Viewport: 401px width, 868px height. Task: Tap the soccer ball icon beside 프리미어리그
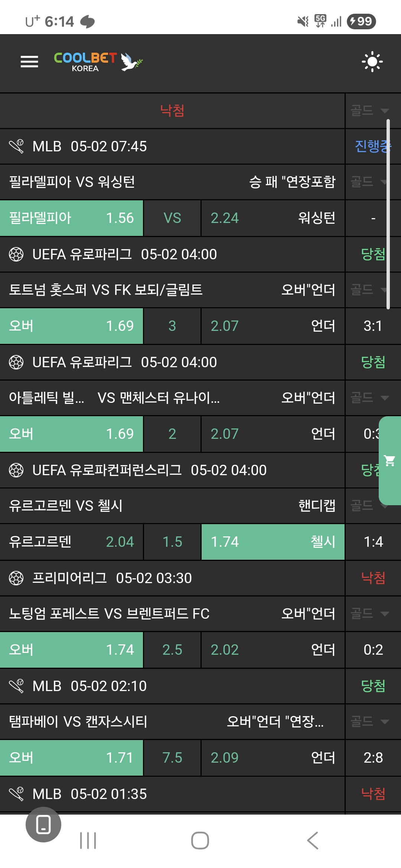pyautogui.click(x=16, y=578)
